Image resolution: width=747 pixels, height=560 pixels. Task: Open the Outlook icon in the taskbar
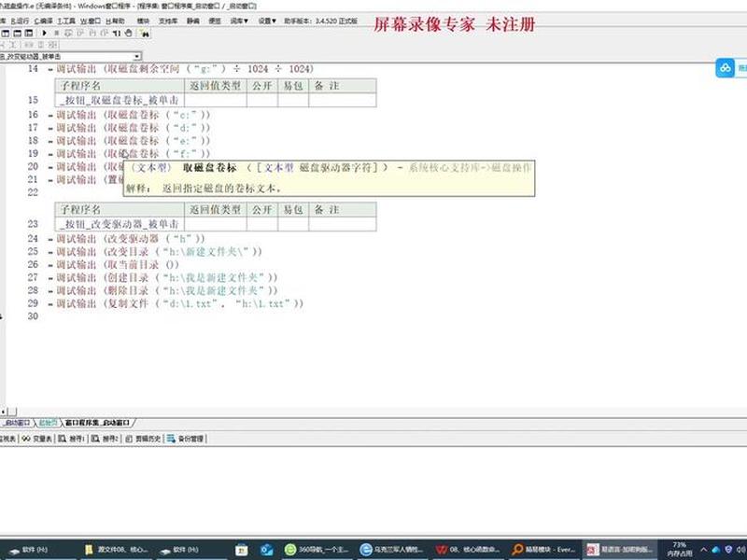pos(266,550)
